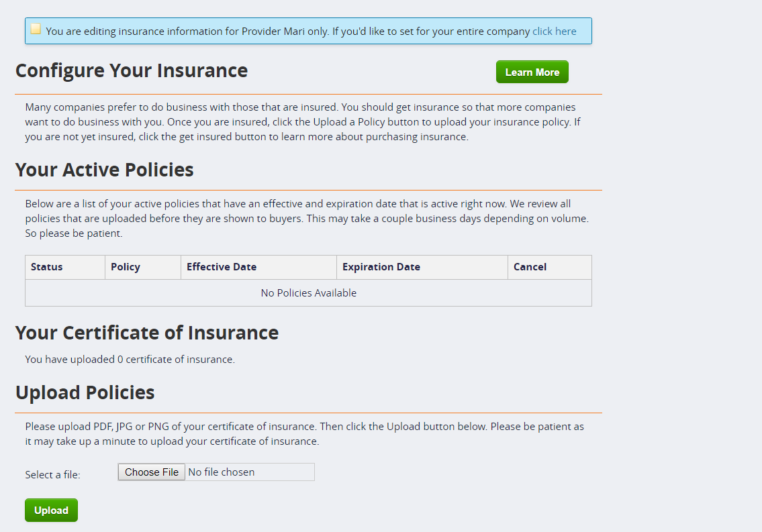
Task: Select the Effective Date column header
Action: [x=258, y=267]
